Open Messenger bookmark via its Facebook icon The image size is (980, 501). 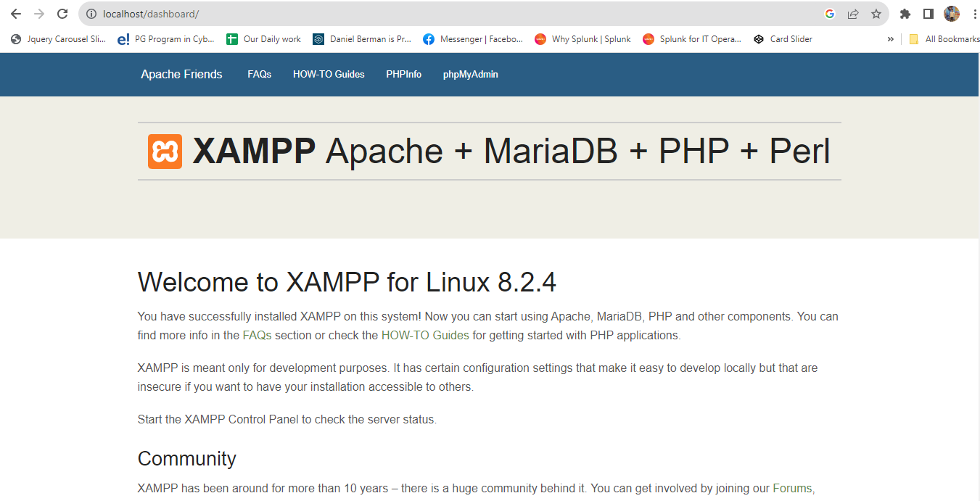(x=428, y=38)
